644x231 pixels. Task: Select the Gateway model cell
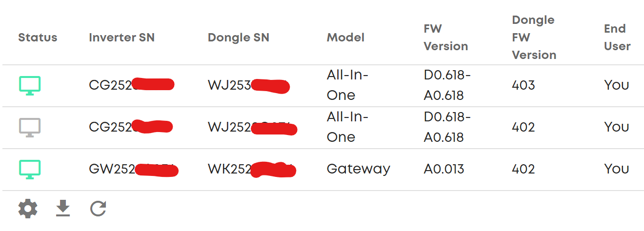(x=358, y=169)
